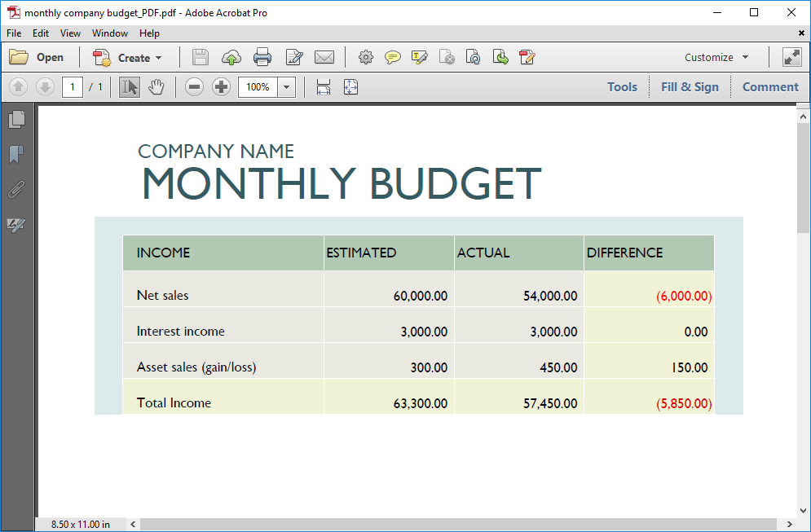Open the Window menu
Image resolution: width=811 pixels, height=532 pixels.
(109, 33)
